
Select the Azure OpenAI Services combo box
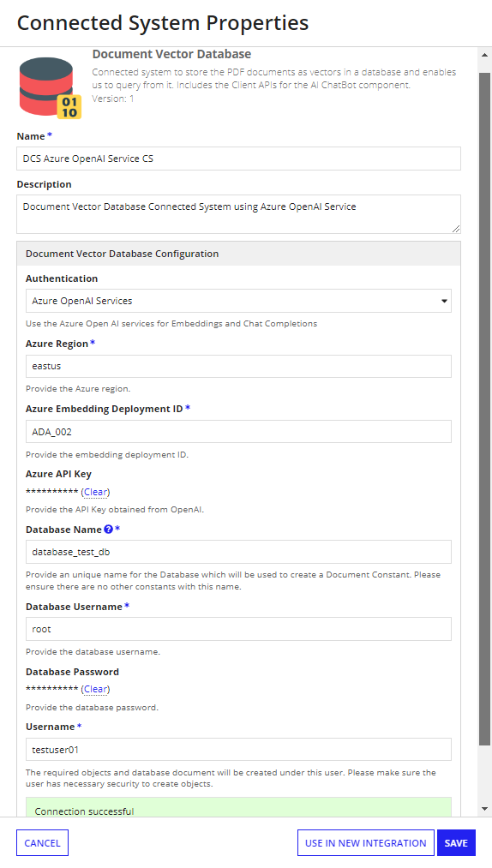(238, 301)
